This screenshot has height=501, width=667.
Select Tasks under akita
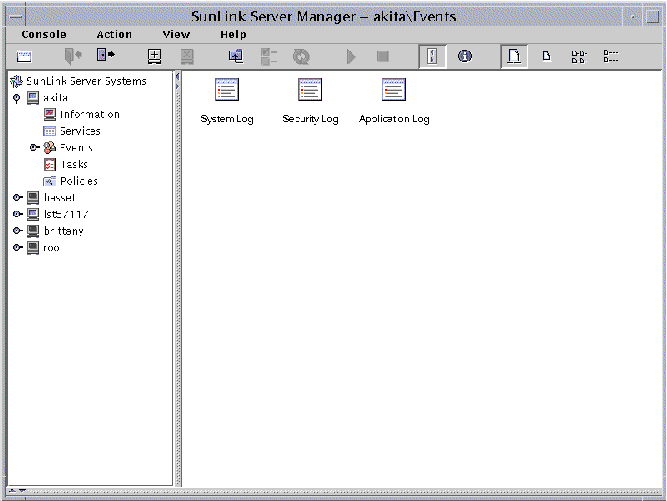[74, 164]
